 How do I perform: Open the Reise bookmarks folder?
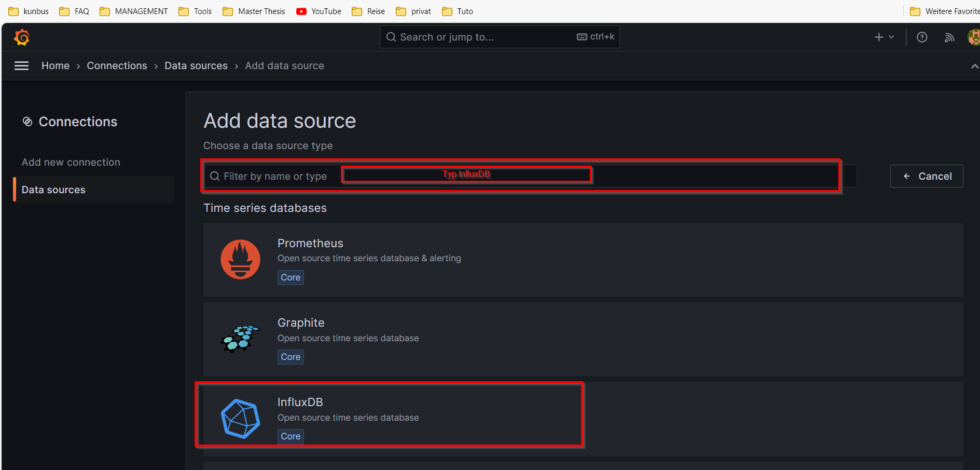coord(368,11)
